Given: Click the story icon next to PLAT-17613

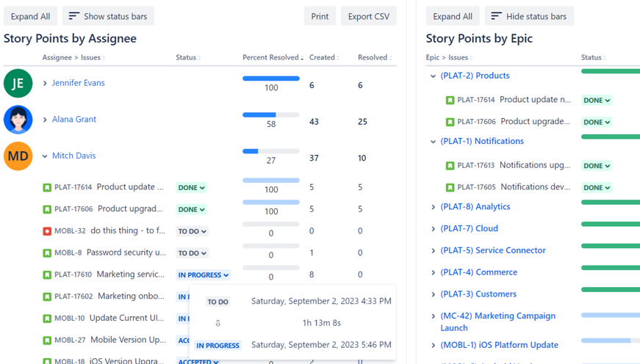Looking at the screenshot, I should click(x=450, y=166).
